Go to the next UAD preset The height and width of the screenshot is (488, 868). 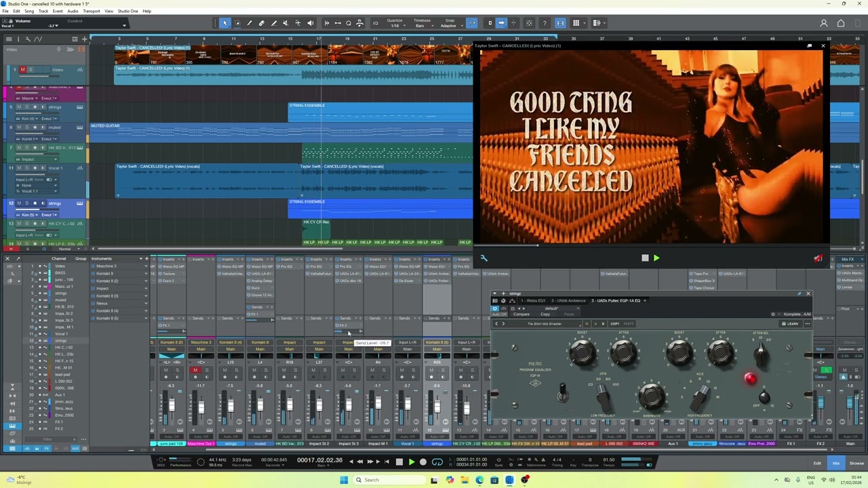pyautogui.click(x=503, y=323)
